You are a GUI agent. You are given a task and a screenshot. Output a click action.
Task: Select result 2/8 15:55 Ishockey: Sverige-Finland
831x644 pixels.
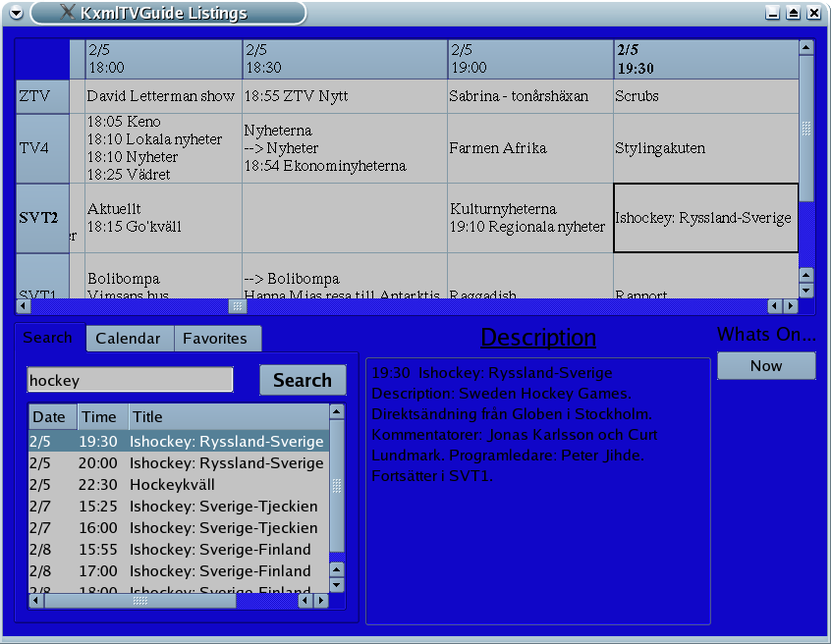(x=179, y=550)
